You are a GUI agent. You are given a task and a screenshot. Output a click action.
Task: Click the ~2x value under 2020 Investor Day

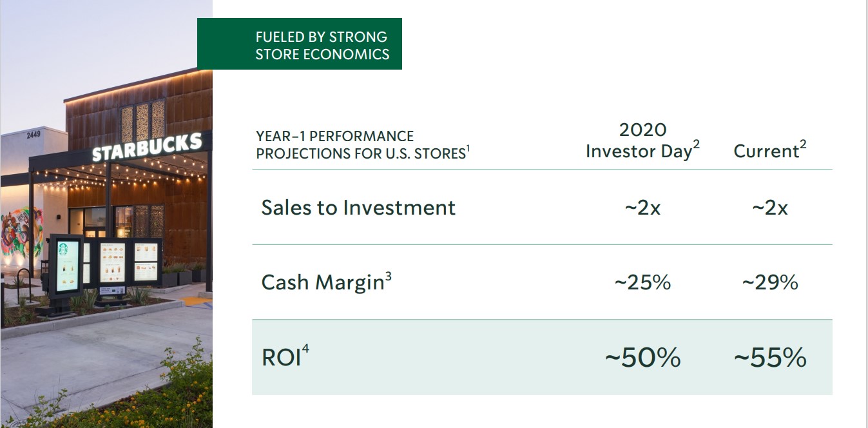[x=642, y=208]
